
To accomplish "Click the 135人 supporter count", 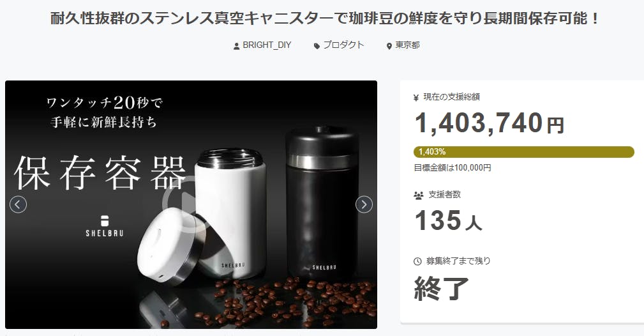I will 448,221.
